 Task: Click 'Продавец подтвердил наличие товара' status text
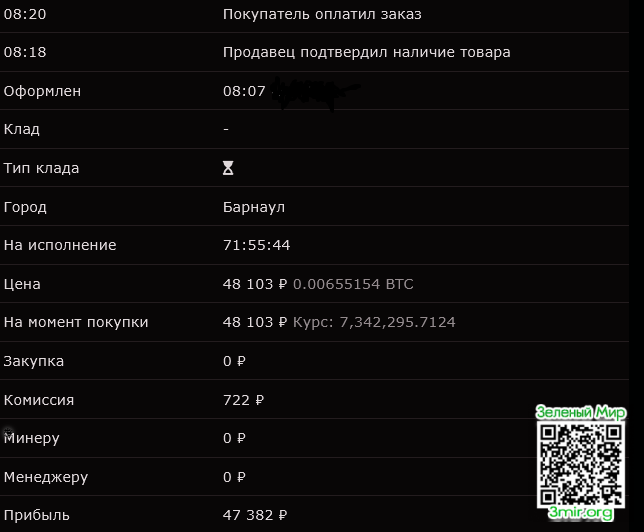366,52
